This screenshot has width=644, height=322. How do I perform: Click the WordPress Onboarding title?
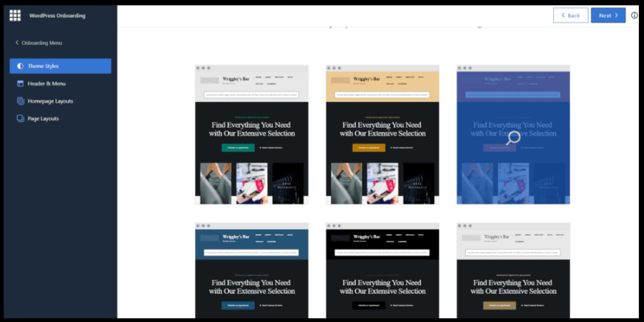pyautogui.click(x=58, y=16)
